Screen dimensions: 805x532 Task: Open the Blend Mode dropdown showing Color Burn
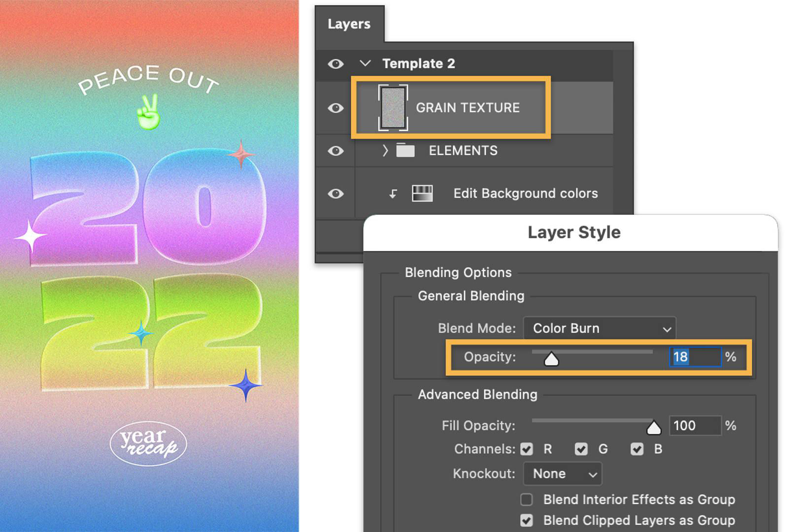[x=599, y=328]
